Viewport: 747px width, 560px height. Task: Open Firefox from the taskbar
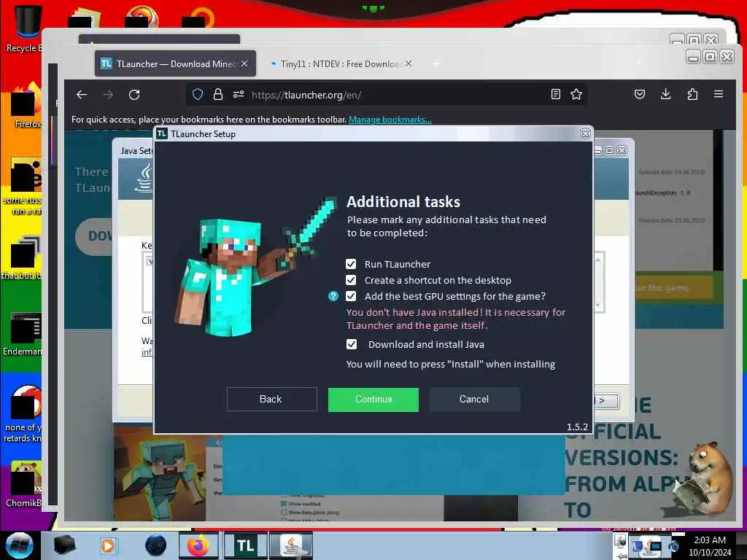click(198, 545)
